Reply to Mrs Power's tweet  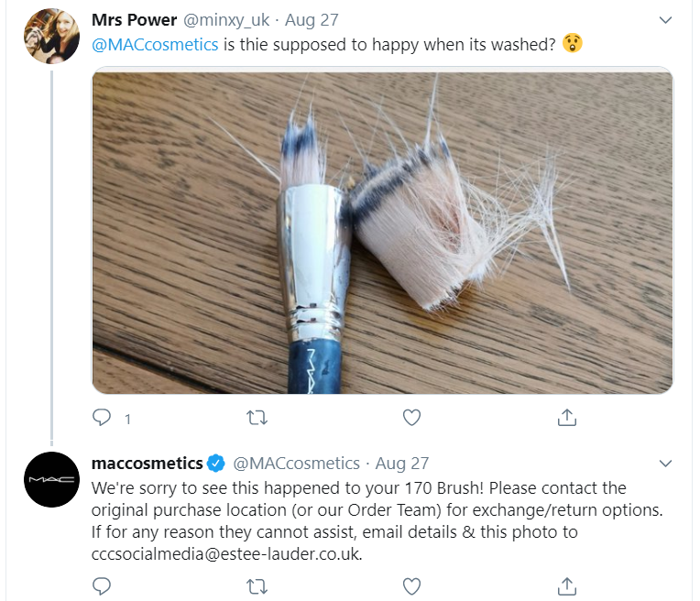tap(102, 418)
